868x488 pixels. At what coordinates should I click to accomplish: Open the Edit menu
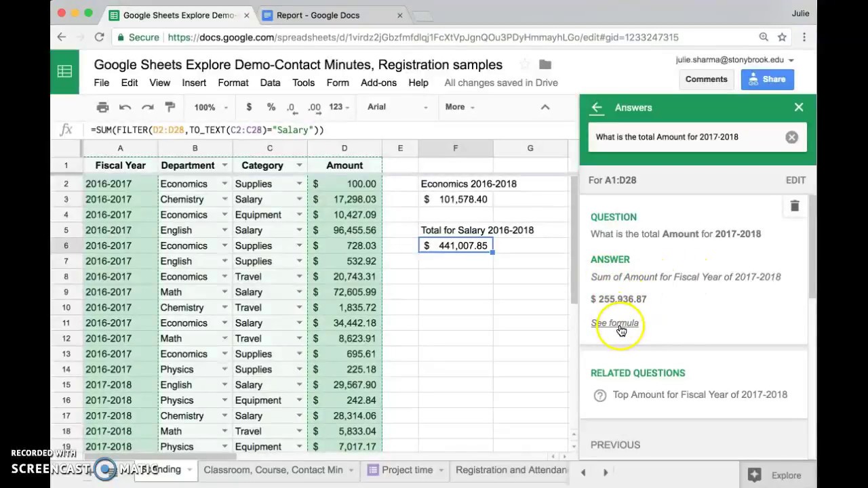tap(130, 83)
